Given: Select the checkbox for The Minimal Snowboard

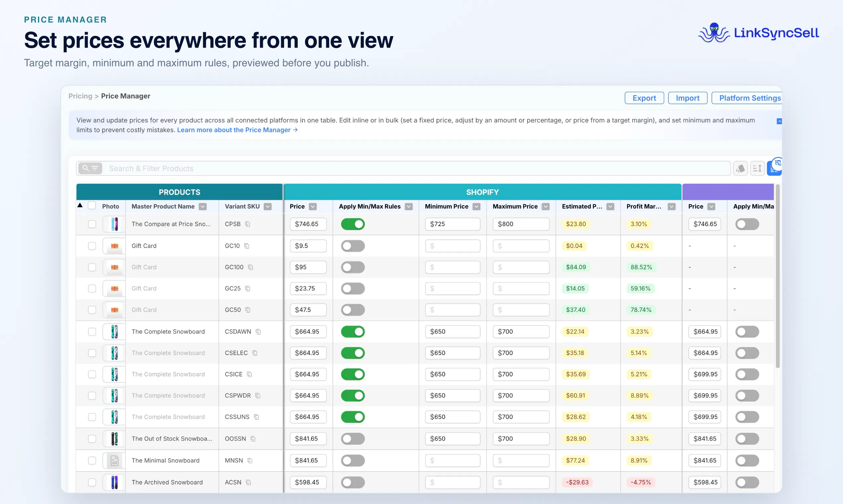Looking at the screenshot, I should click(x=92, y=461).
